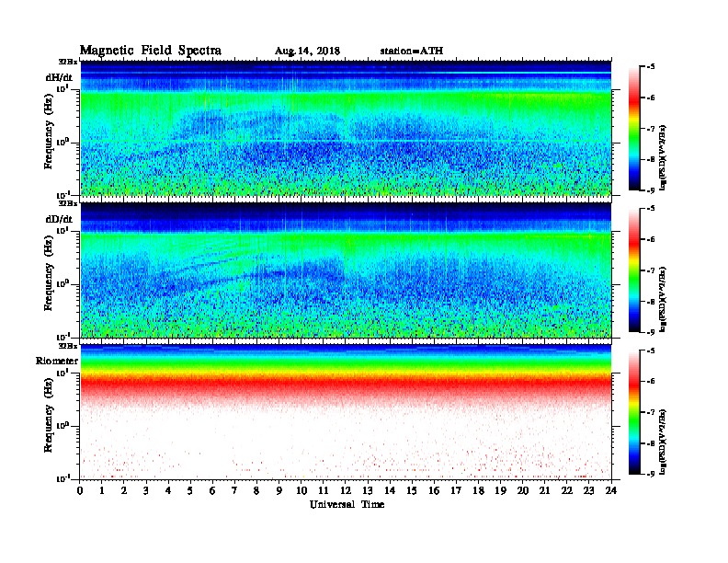Click hour 18 on the Universal Time axis
Screen dimensions: 728x563
tap(479, 490)
